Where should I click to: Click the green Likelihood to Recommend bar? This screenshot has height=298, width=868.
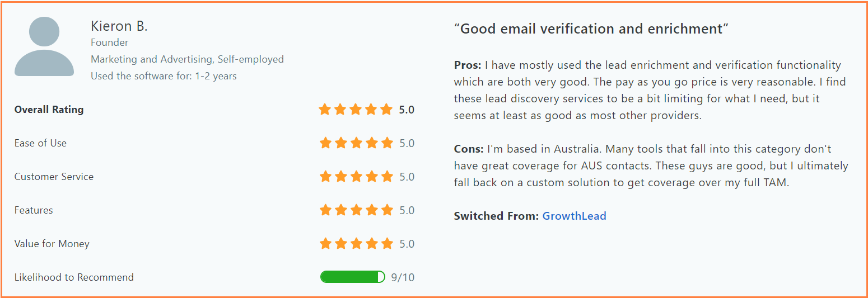pyautogui.click(x=353, y=277)
